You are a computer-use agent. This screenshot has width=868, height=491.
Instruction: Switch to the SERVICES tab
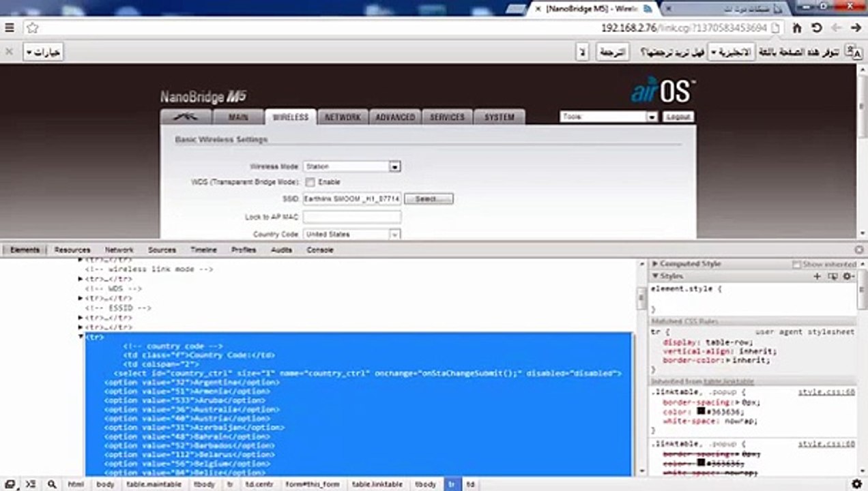pyautogui.click(x=447, y=117)
